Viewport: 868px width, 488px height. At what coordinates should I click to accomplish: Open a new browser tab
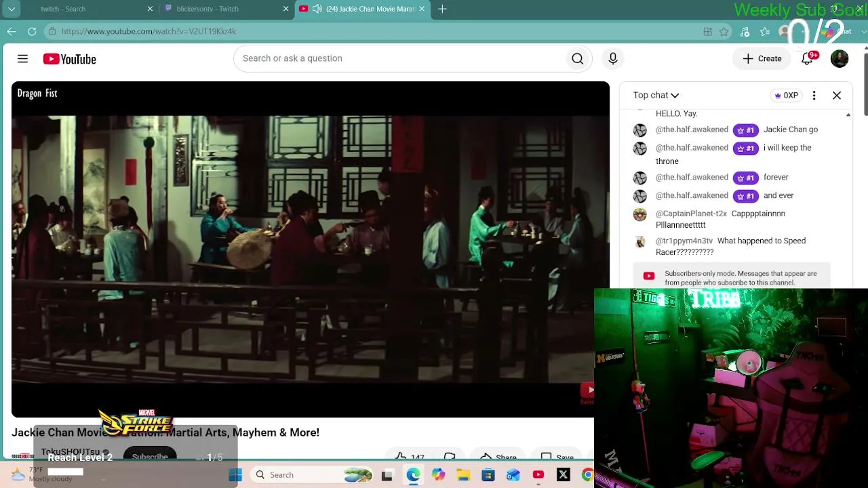(442, 9)
